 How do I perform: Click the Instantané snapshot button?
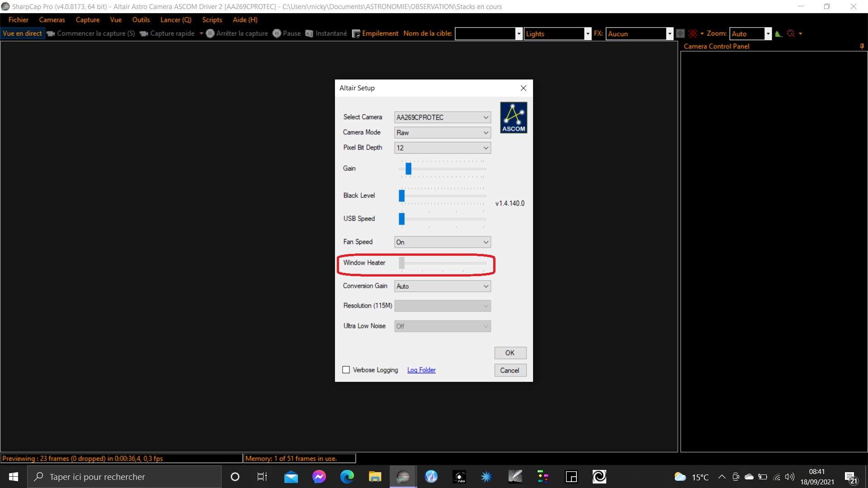coord(326,33)
